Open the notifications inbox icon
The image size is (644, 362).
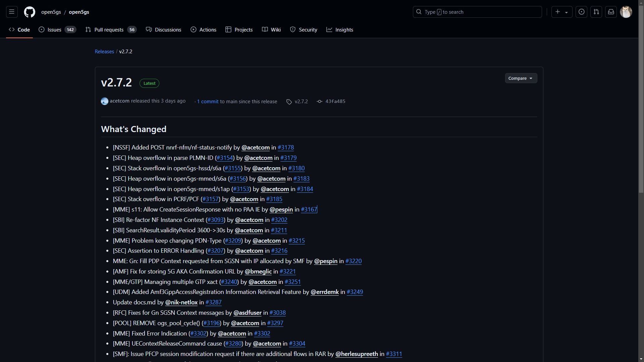coord(611,12)
